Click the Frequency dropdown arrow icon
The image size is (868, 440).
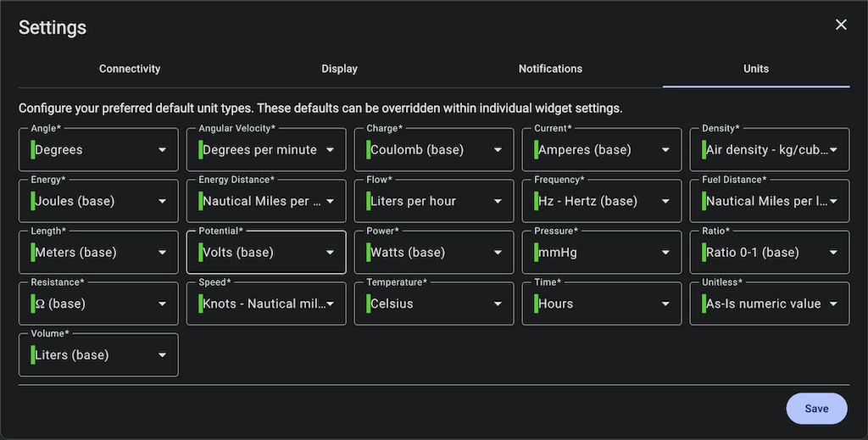point(665,202)
